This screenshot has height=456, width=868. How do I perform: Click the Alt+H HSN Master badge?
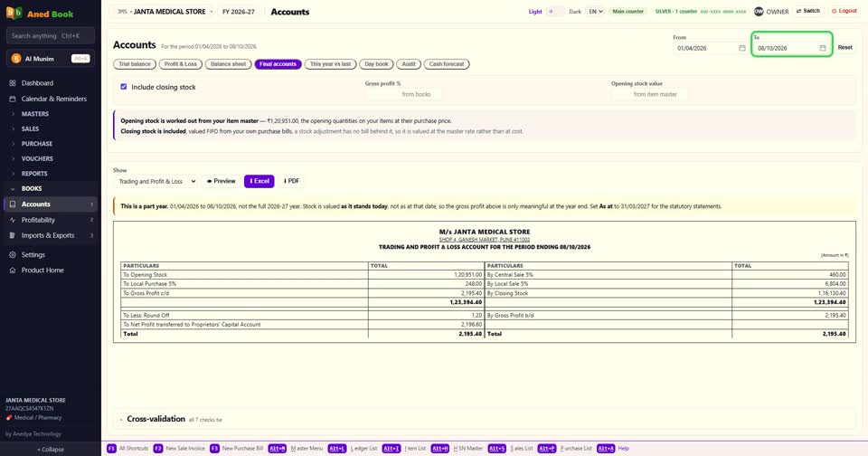tap(440, 448)
